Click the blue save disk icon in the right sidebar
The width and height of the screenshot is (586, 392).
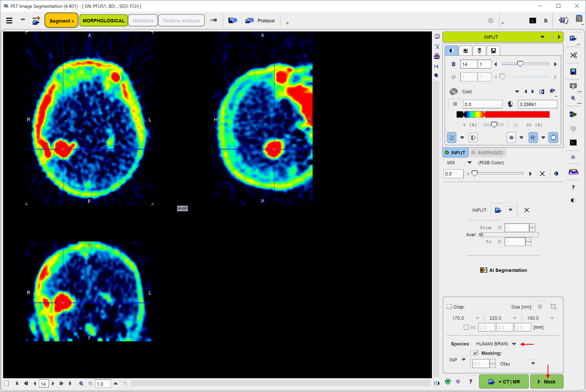573,71
